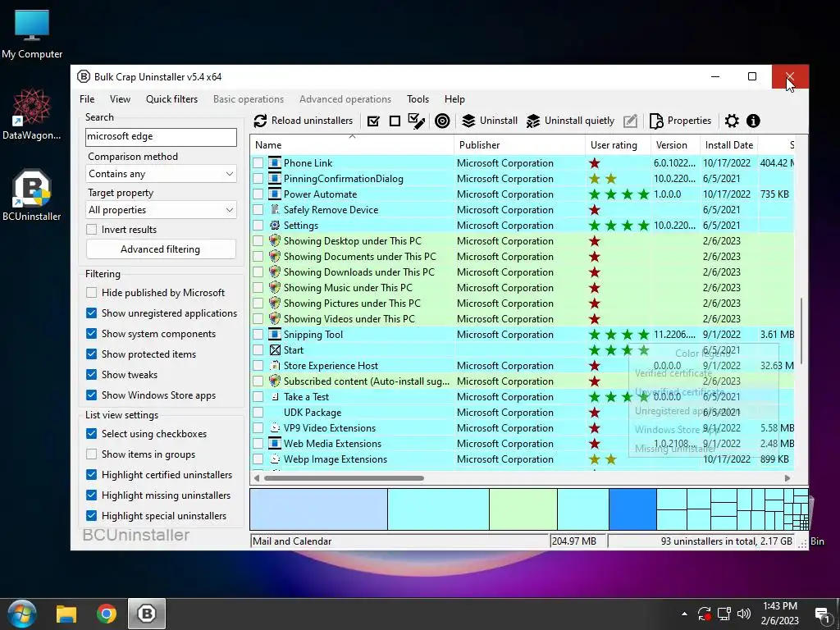
Task: Click the About info circle icon
Action: tap(753, 121)
